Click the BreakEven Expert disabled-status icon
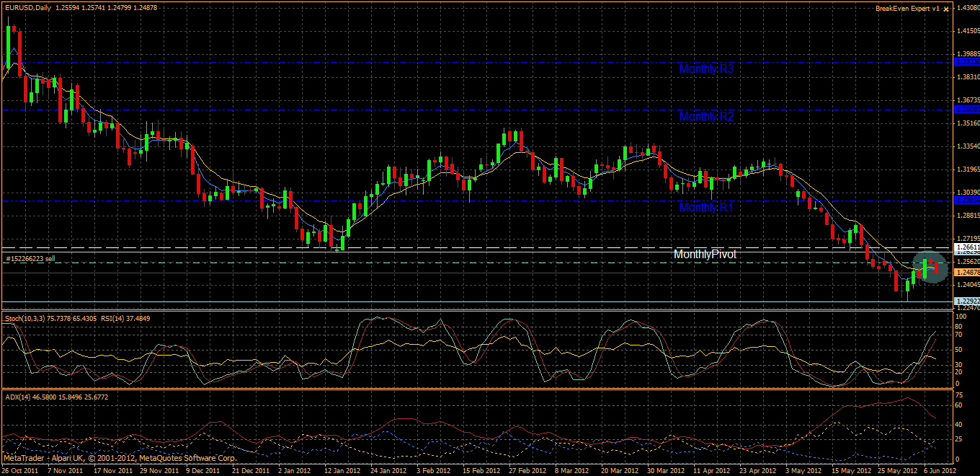The height and width of the screenshot is (476, 980). pyautogui.click(x=945, y=9)
